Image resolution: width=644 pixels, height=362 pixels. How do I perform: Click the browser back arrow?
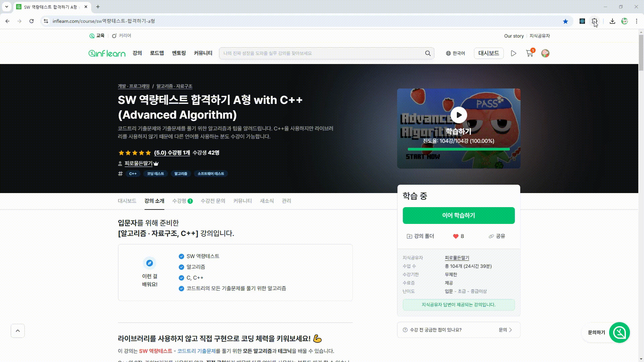[7, 21]
